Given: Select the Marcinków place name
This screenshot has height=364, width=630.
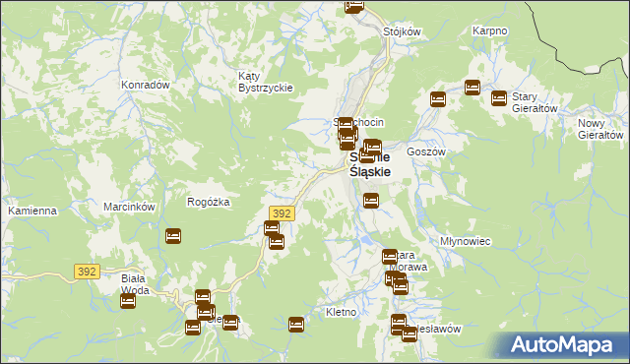Looking at the screenshot, I should coord(129,207).
